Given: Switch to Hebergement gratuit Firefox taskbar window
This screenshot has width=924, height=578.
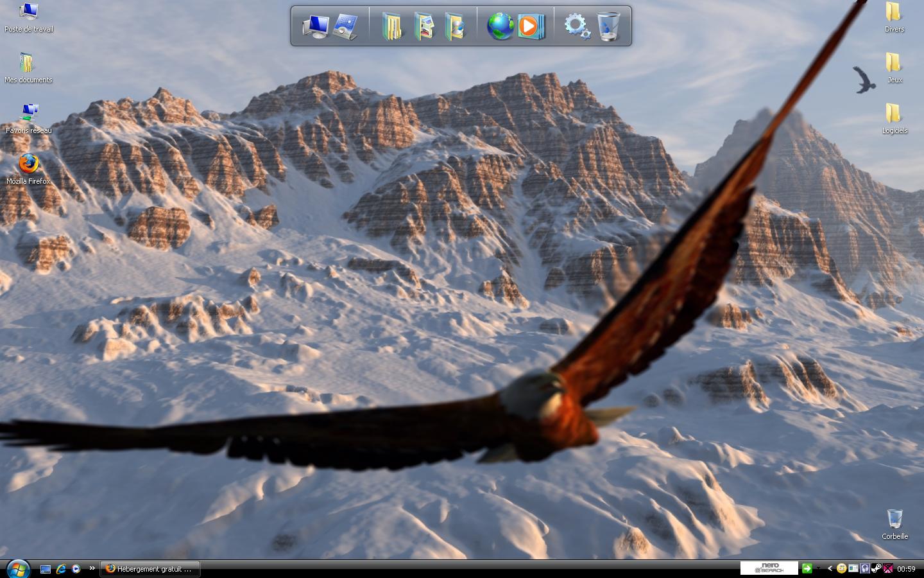Looking at the screenshot, I should point(150,569).
